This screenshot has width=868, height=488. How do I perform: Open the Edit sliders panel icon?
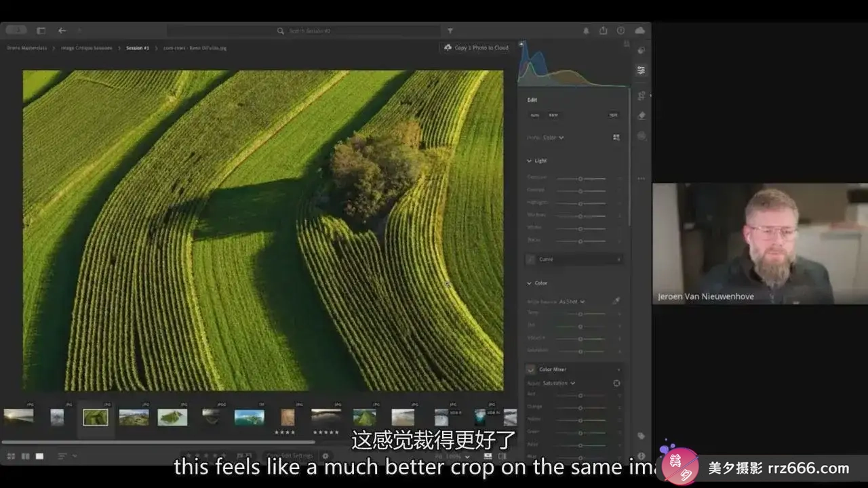641,70
